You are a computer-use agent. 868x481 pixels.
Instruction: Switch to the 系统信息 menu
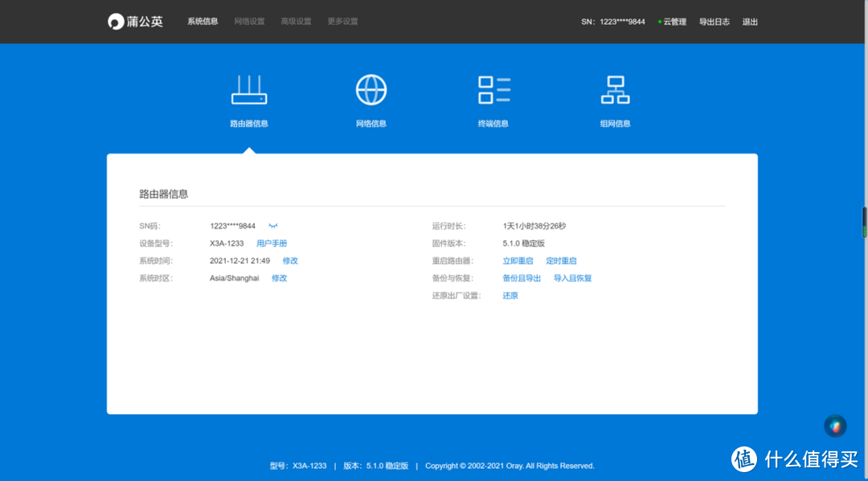[x=203, y=22]
